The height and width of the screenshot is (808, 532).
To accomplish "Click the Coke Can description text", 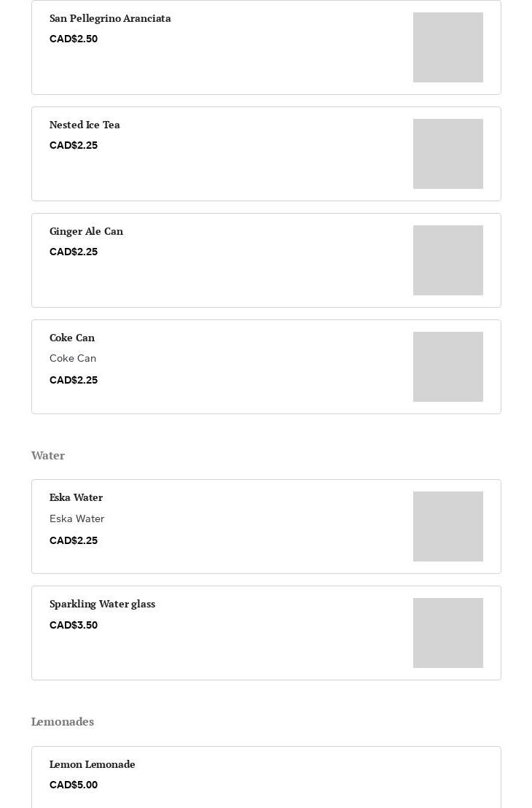I will click(73, 358).
